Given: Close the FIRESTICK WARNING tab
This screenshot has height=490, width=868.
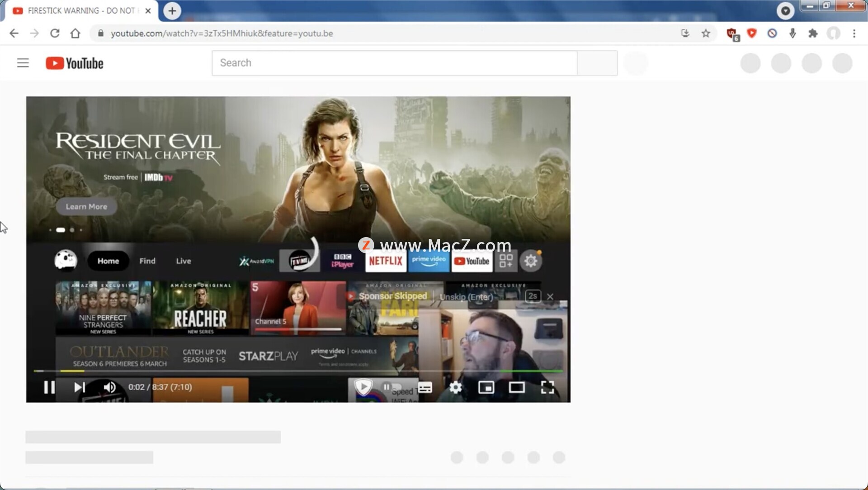Looking at the screenshot, I should [x=148, y=11].
